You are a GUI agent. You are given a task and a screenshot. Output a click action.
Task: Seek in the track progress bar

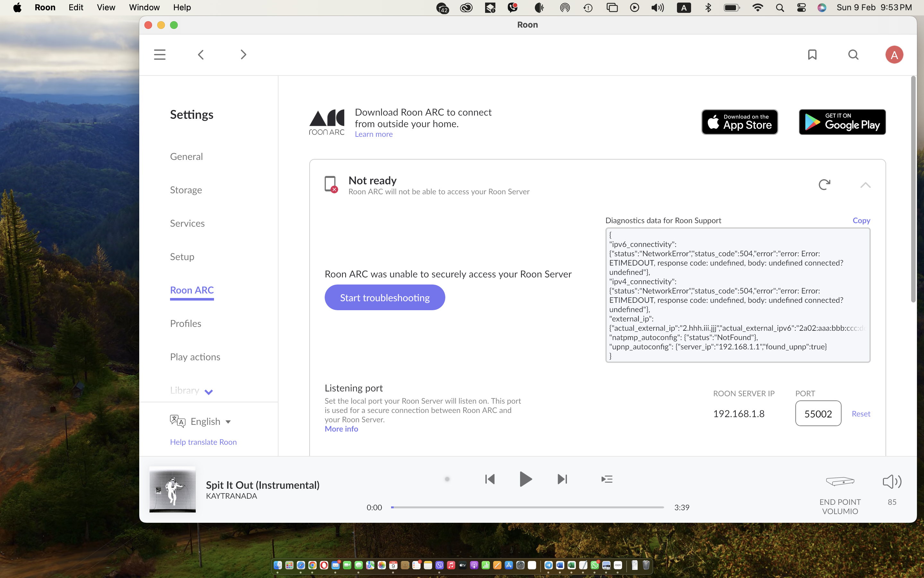coord(527,507)
